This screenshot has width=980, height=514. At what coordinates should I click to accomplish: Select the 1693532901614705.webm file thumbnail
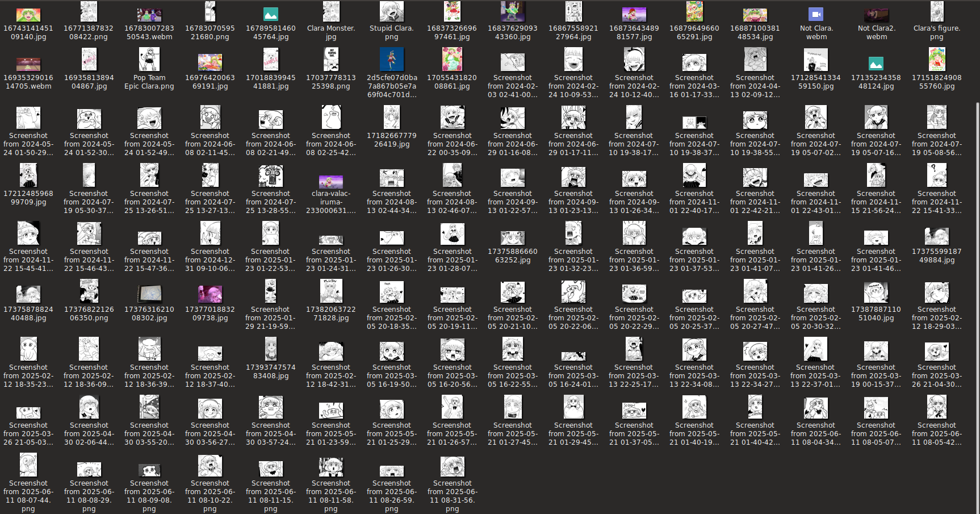(x=28, y=64)
